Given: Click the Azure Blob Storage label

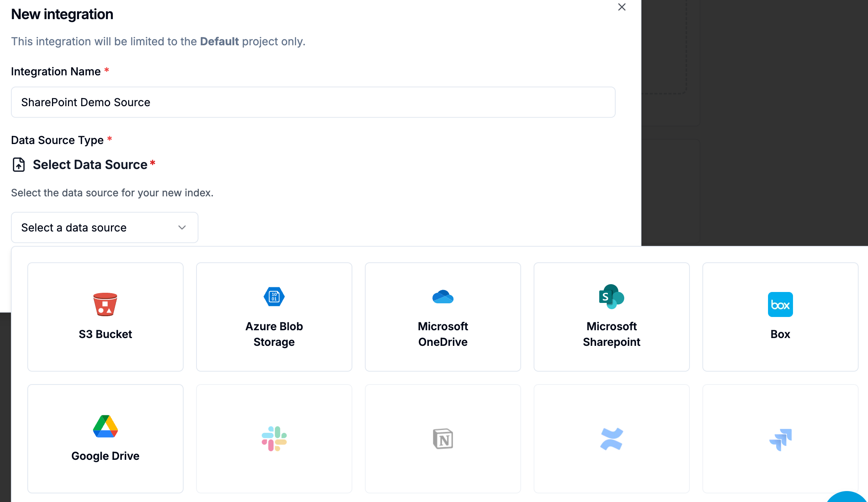Looking at the screenshot, I should click(274, 334).
